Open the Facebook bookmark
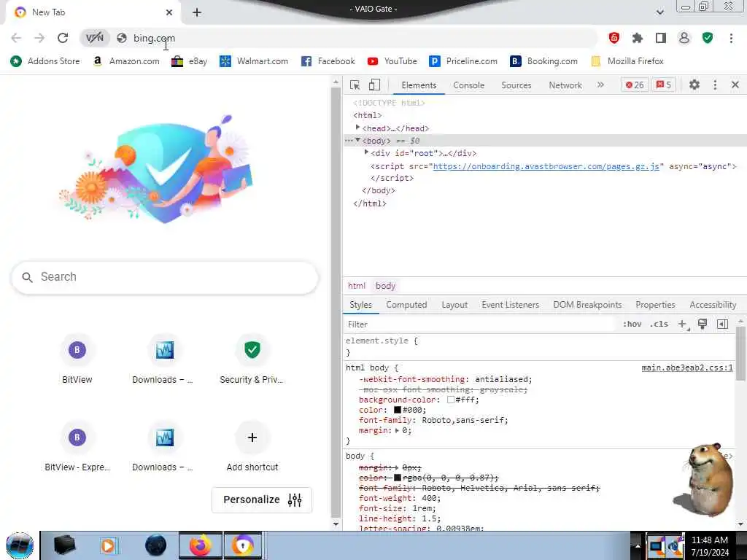This screenshot has width=747, height=560. click(328, 61)
